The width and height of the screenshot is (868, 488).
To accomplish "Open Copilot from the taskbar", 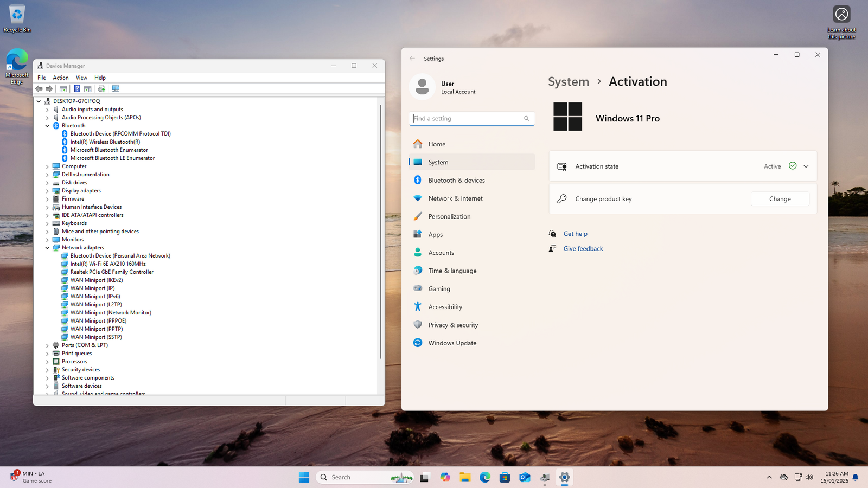I will pos(445,477).
